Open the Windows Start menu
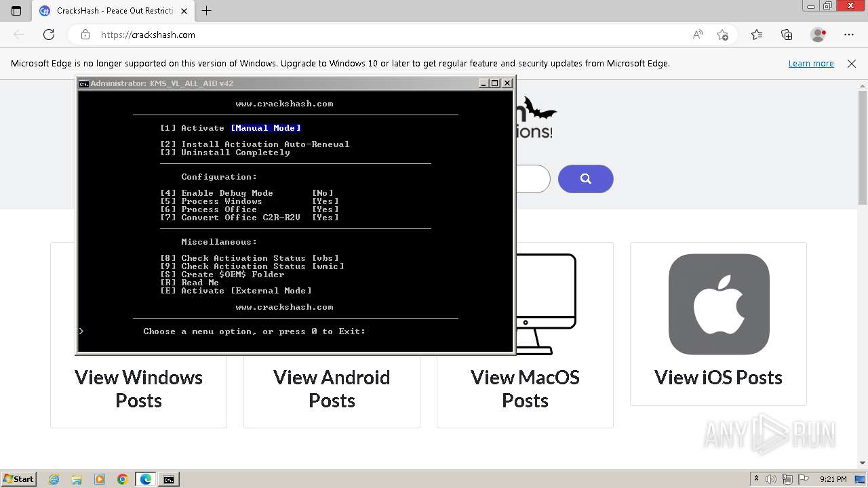Screen dimensions: 868x488 (18, 479)
